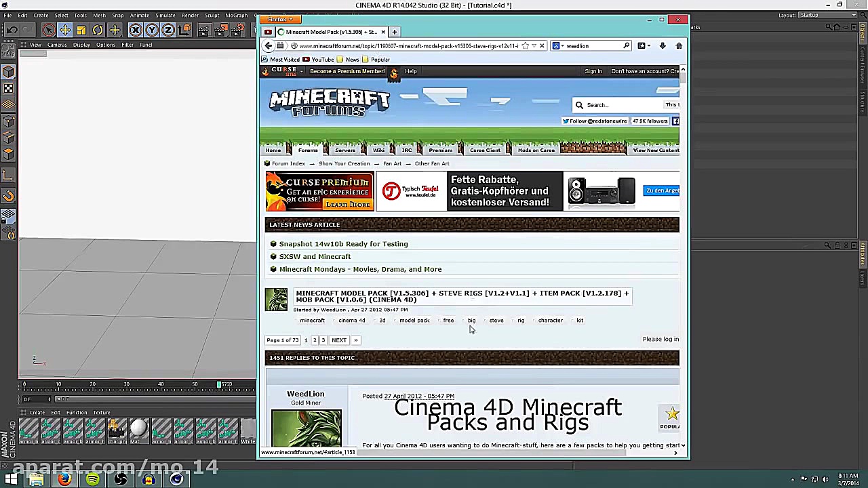Toggle the Y axis lock
This screenshot has width=868, height=488.
pos(151,29)
